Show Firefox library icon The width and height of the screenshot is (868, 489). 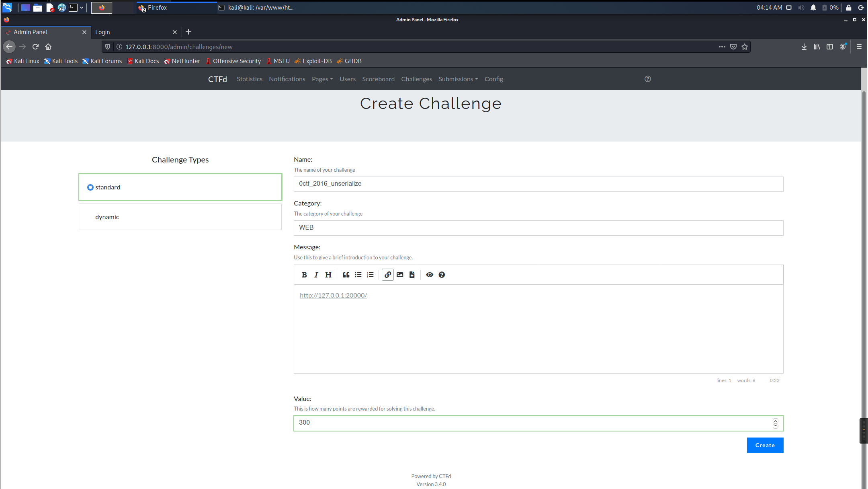tap(817, 47)
